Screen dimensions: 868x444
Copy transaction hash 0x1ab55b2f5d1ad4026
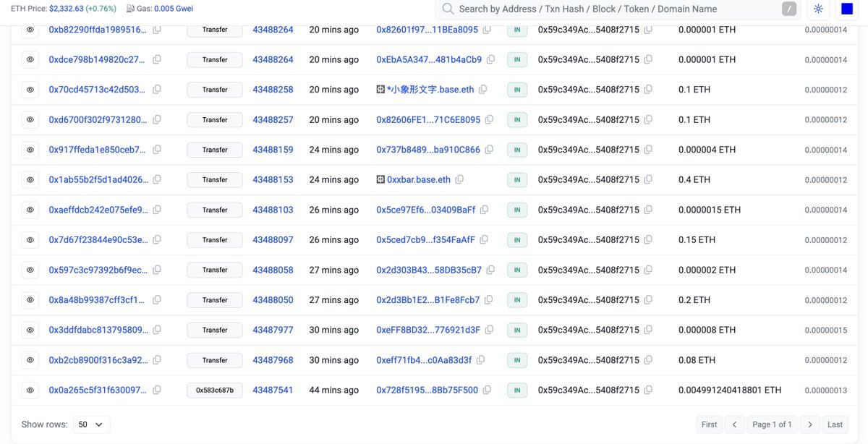(x=157, y=179)
